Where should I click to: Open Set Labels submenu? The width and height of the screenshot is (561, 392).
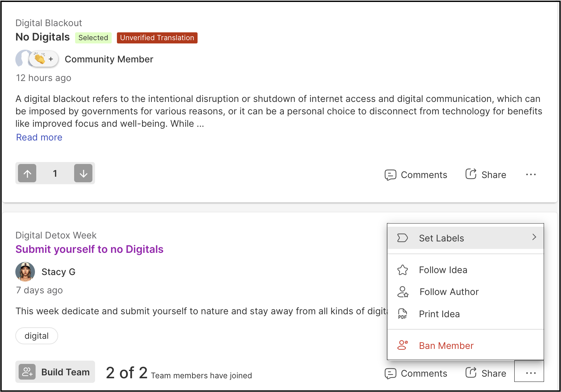click(x=465, y=238)
